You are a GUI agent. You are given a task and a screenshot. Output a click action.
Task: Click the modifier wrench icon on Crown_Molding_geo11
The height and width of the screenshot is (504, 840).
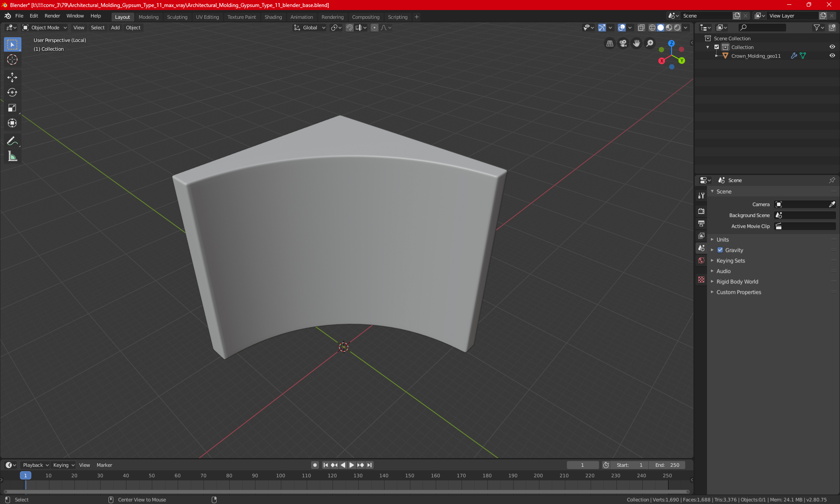point(794,56)
